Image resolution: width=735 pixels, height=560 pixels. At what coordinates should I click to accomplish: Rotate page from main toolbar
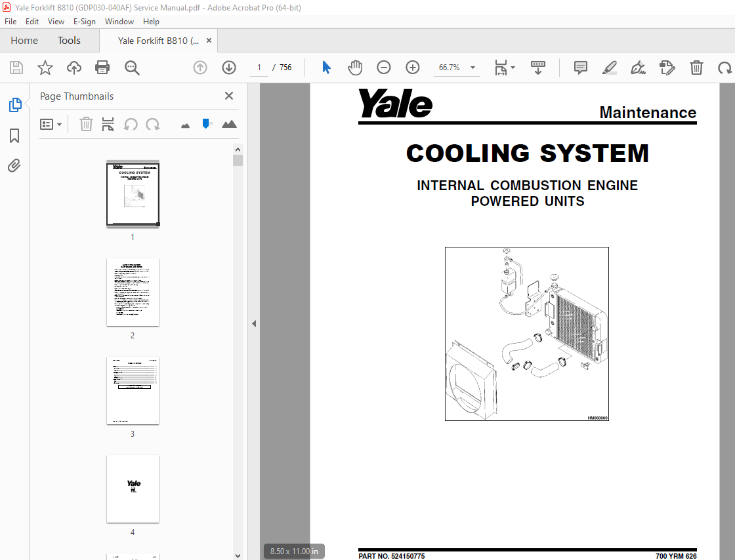(724, 68)
